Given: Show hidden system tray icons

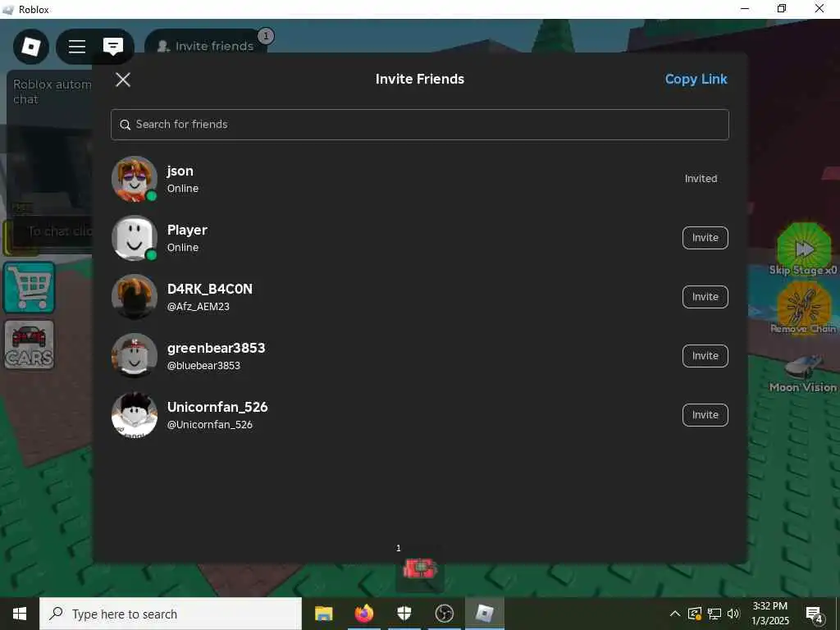Looking at the screenshot, I should tap(675, 614).
